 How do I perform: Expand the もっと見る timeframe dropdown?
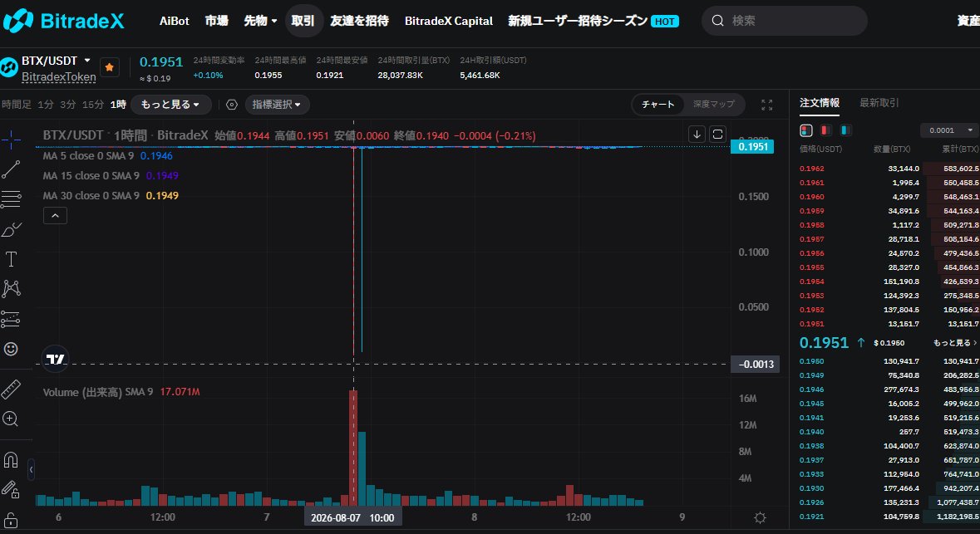coord(170,105)
